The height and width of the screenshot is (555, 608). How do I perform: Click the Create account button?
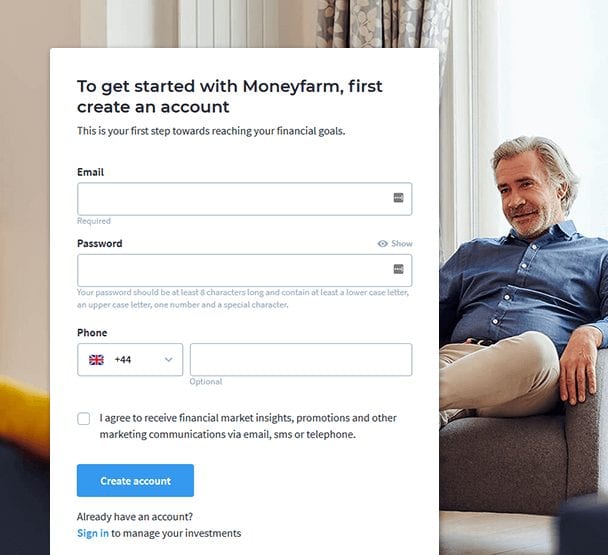pos(135,481)
